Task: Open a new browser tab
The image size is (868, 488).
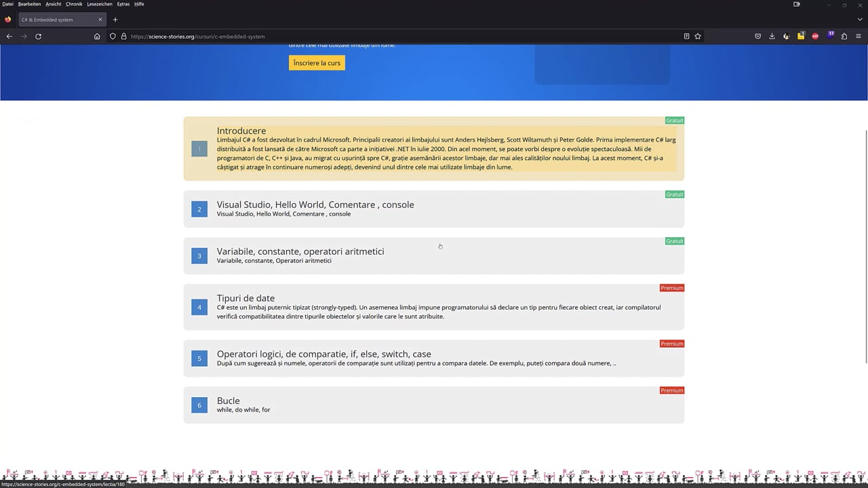Action: [115, 20]
